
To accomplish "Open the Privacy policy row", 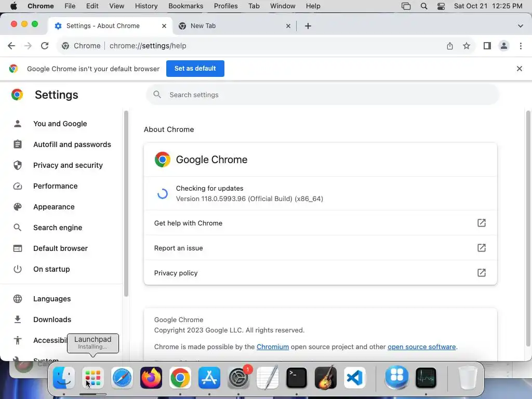I will point(320,273).
